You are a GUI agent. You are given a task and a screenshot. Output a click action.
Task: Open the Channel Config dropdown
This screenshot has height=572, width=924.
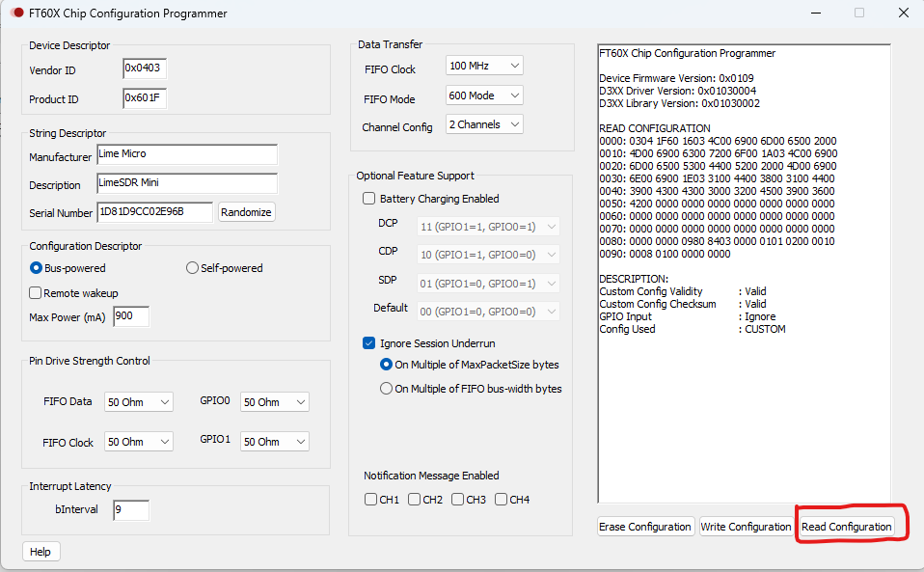[x=484, y=124]
